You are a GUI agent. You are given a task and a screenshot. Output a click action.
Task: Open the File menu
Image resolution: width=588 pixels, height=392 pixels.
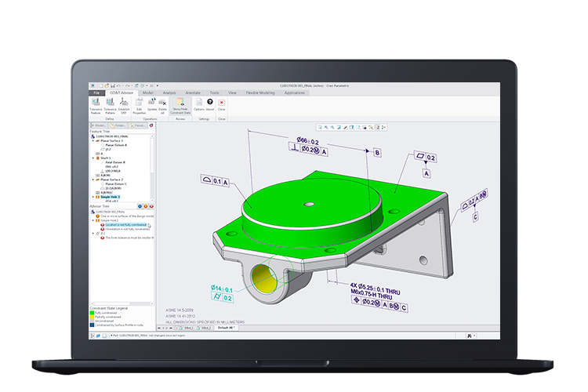[x=96, y=93]
